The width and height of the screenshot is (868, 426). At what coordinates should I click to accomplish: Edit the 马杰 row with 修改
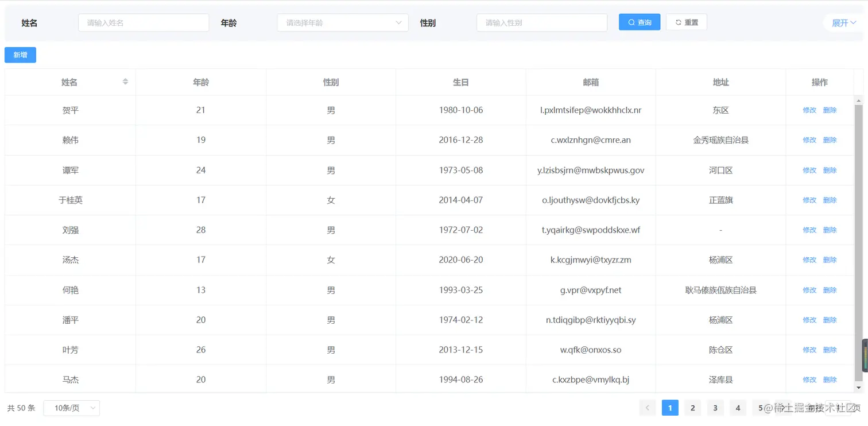[x=809, y=380]
